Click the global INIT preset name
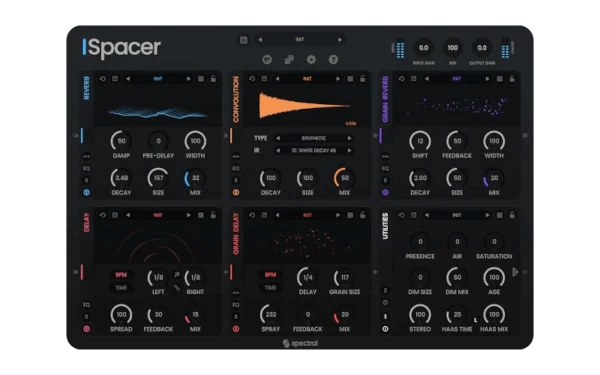The width and height of the screenshot is (600, 375). click(x=300, y=40)
